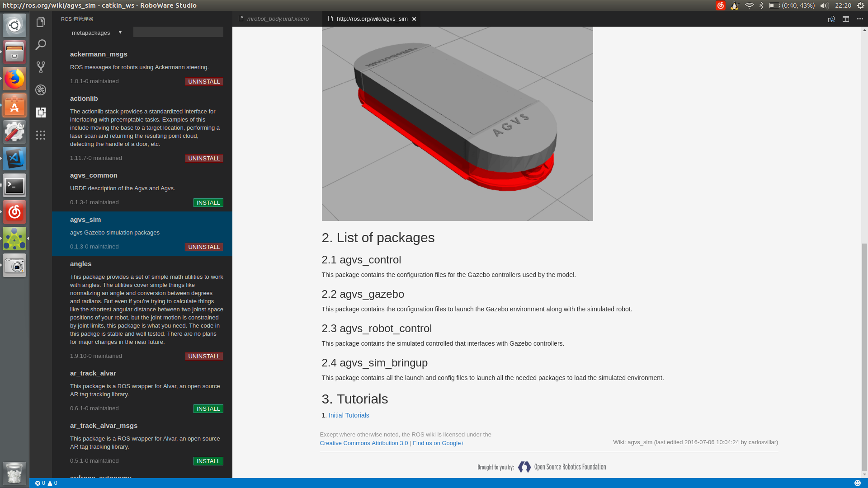
Task: Click the package search input field
Action: click(x=178, y=32)
